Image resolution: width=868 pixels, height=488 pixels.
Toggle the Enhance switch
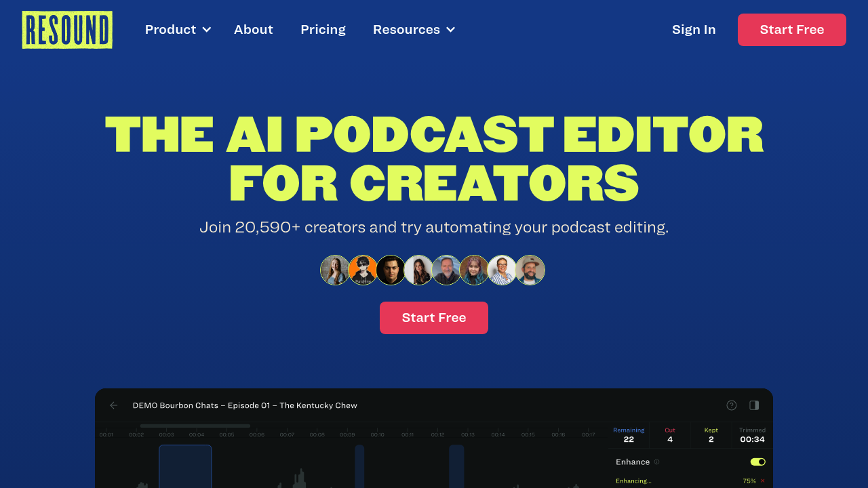758,462
